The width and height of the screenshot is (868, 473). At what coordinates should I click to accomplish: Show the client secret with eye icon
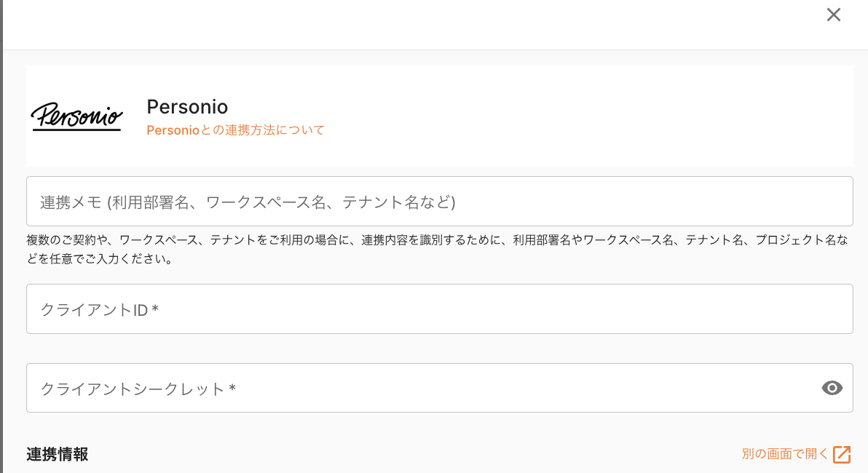pyautogui.click(x=832, y=388)
